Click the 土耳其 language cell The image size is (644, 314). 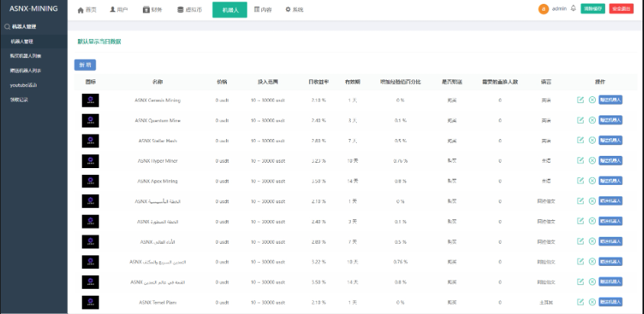[546, 303]
